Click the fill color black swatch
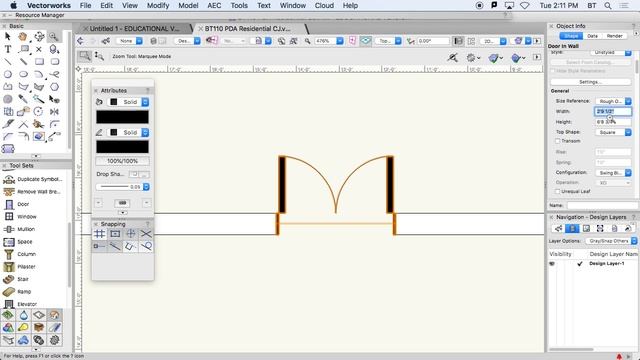The image size is (640, 360). tap(122, 117)
